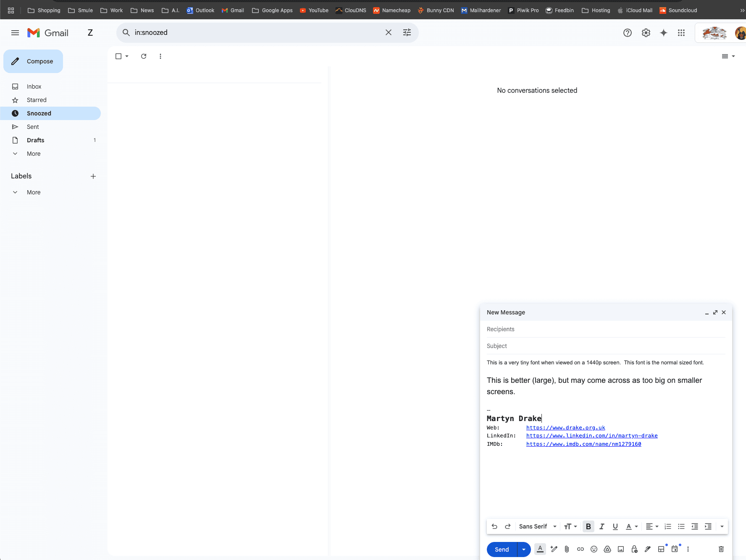This screenshot has width=746, height=560.
Task: Send the message
Action: 502,549
